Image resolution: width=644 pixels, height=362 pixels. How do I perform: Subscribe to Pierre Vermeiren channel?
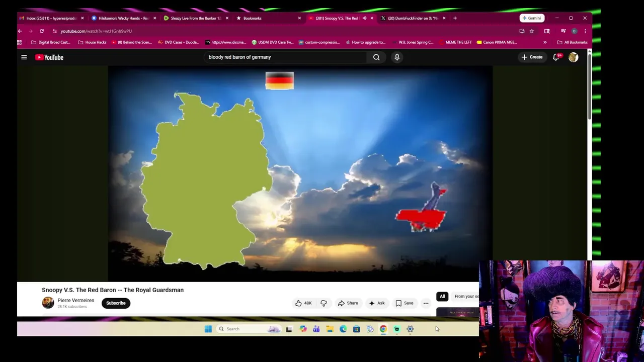116,303
